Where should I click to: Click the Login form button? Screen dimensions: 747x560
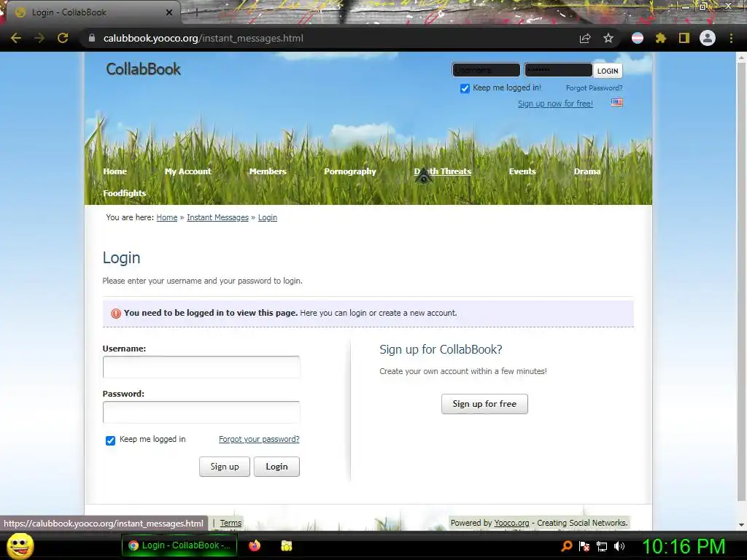[x=276, y=467]
